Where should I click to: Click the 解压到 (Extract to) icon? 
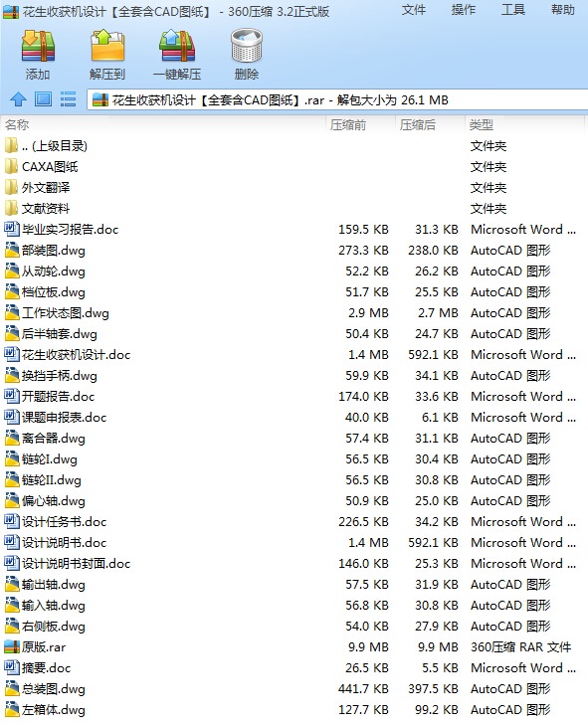click(107, 46)
